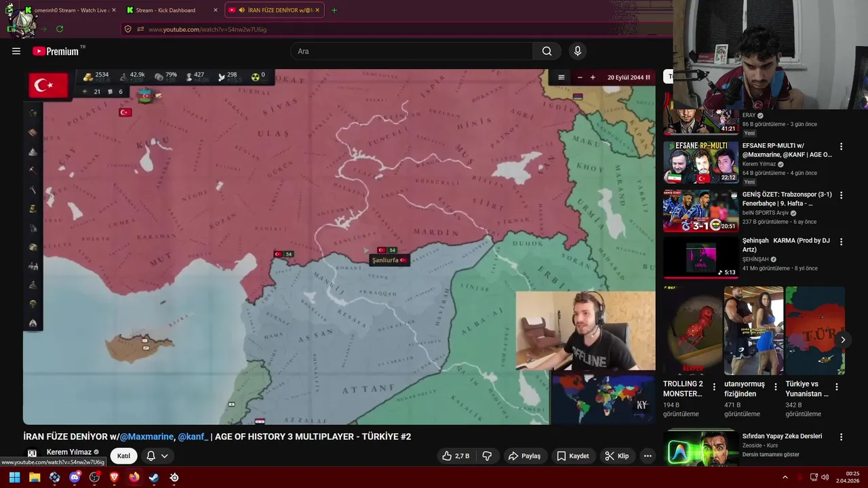The image size is (868, 488).
Task: Open notification bell dropdown for Kerem Yılmaz
Action: [x=157, y=456]
